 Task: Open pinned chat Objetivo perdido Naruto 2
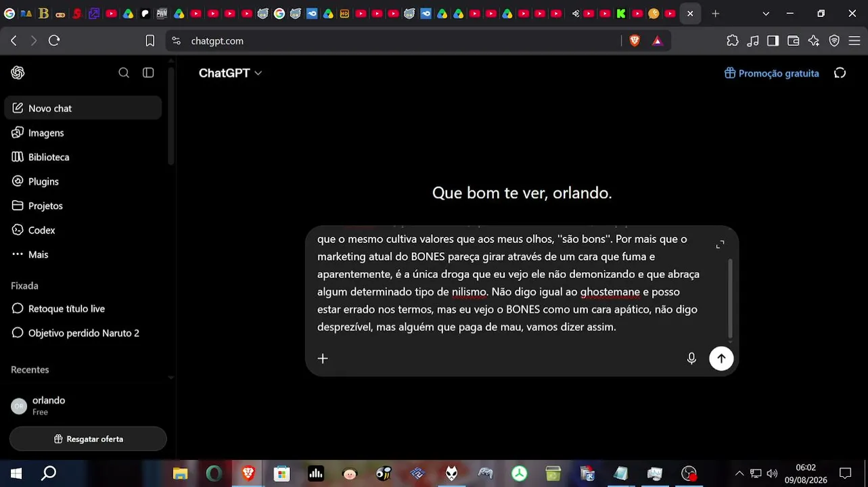coord(83,333)
